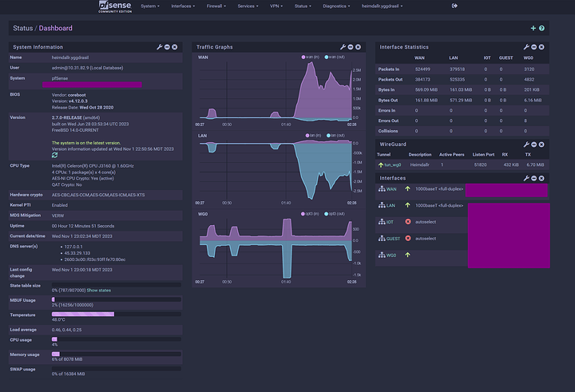The width and height of the screenshot is (575, 392).
Task: Open WireGuard widget wrench settings
Action: pos(526,145)
